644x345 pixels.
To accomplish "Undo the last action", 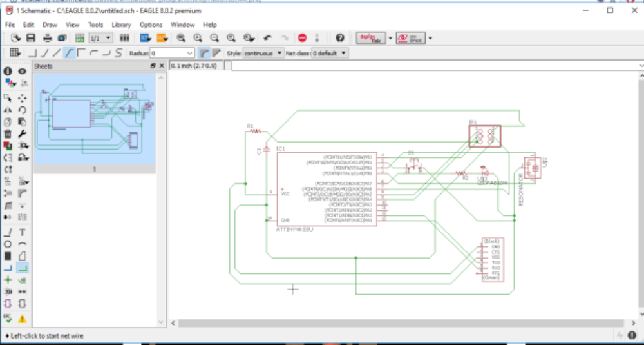I will pos(268,38).
